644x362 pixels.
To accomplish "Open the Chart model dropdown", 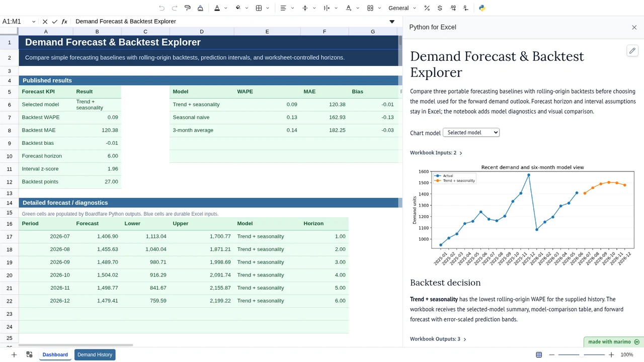I will tap(471, 133).
